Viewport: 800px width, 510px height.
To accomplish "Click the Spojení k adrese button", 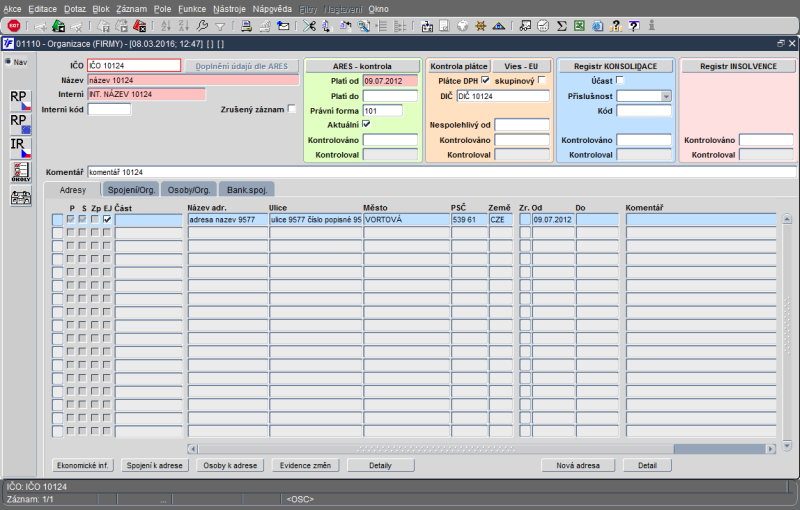I will (x=155, y=465).
